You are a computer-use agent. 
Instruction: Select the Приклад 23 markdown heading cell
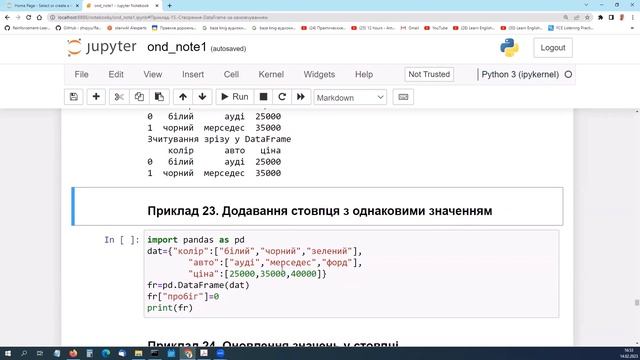pyautogui.click(x=317, y=207)
